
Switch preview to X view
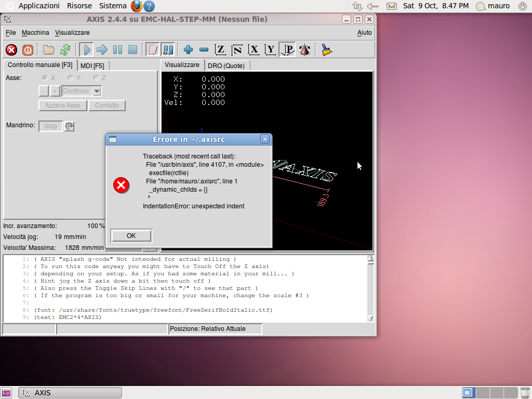254,50
